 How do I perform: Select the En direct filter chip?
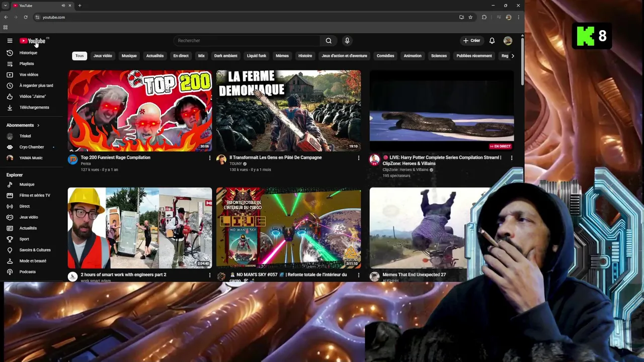181,56
